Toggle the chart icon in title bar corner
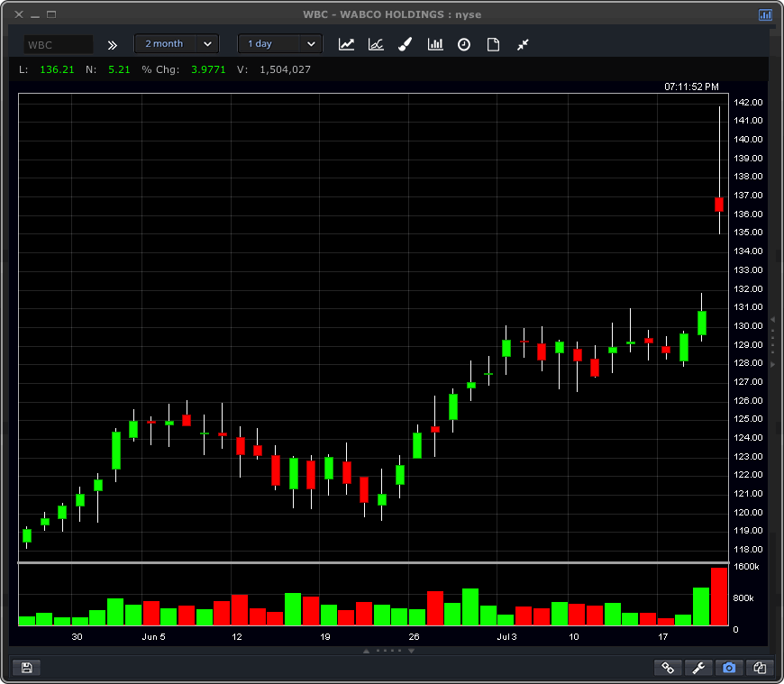The image size is (784, 684). click(x=765, y=14)
